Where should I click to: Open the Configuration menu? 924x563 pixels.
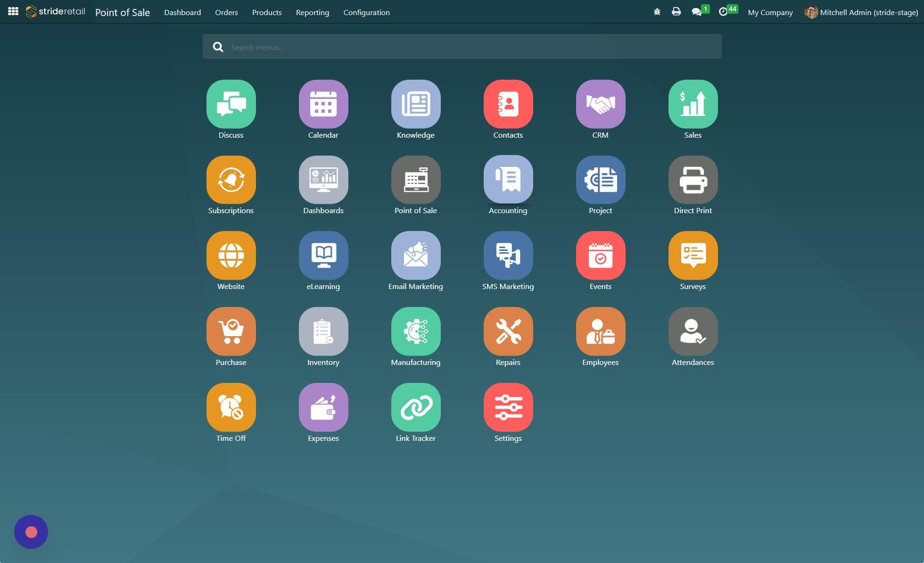[366, 12]
